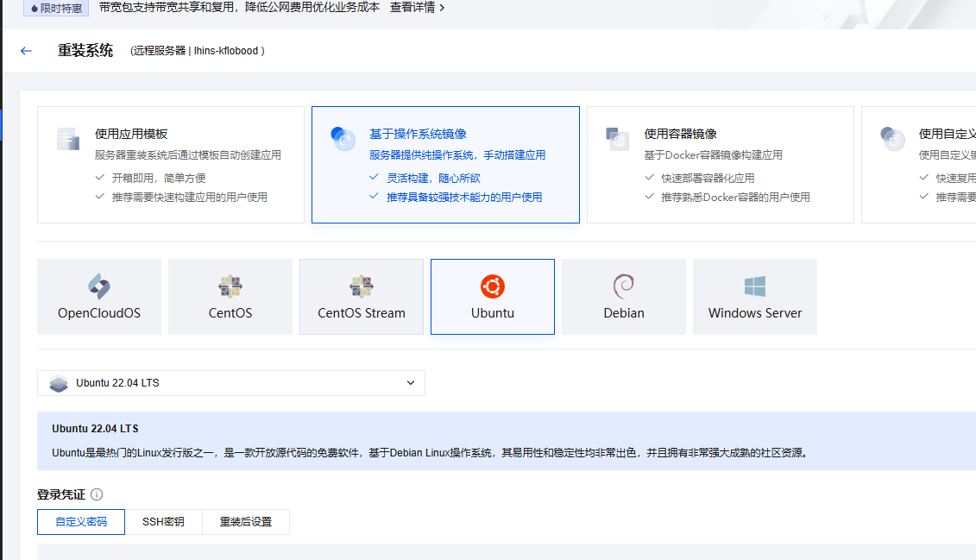976x560 pixels.
Task: Click 服务器重装系统后通过模板自动创建应用 description
Action: tap(188, 155)
